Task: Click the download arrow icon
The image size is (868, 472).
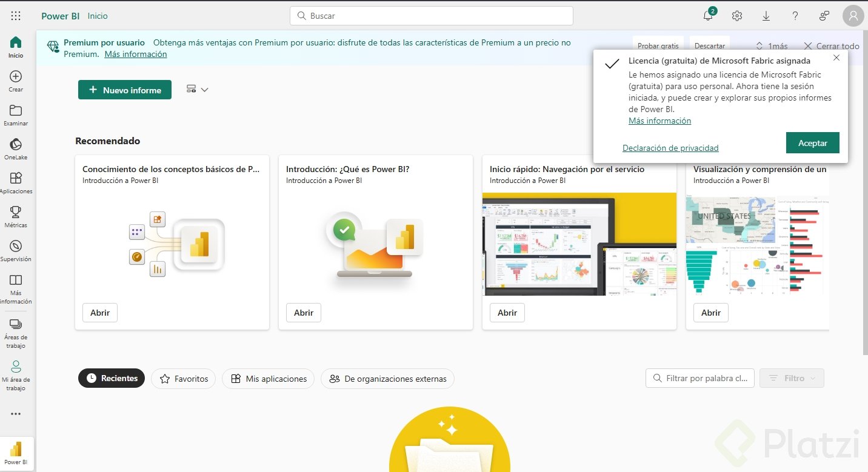Action: [766, 16]
